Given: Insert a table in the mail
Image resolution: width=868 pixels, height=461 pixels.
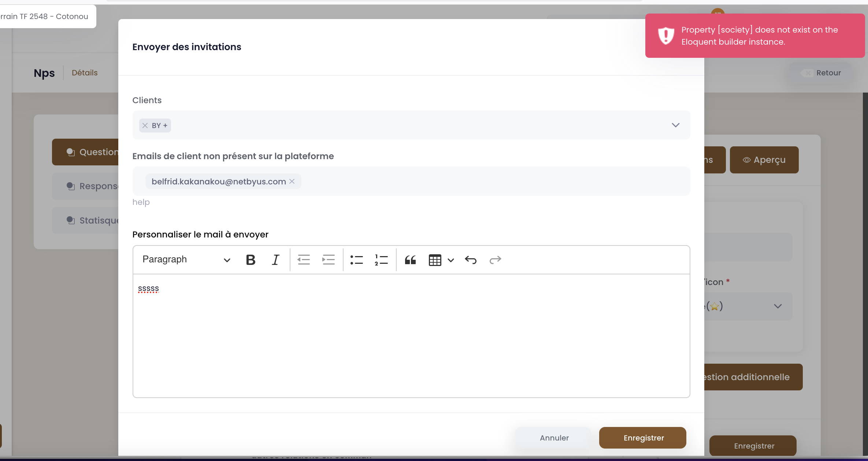Looking at the screenshot, I should 435,260.
